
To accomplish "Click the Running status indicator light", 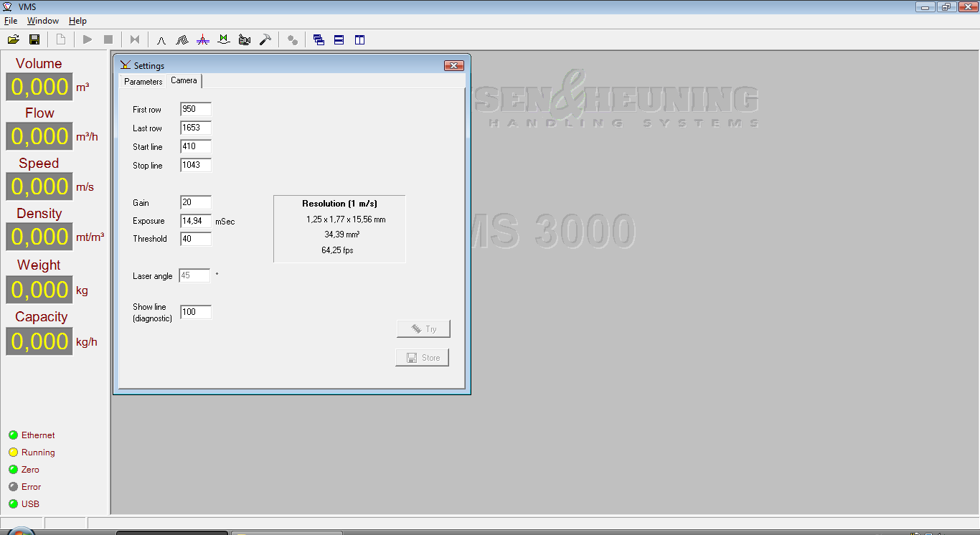I will click(x=13, y=453).
